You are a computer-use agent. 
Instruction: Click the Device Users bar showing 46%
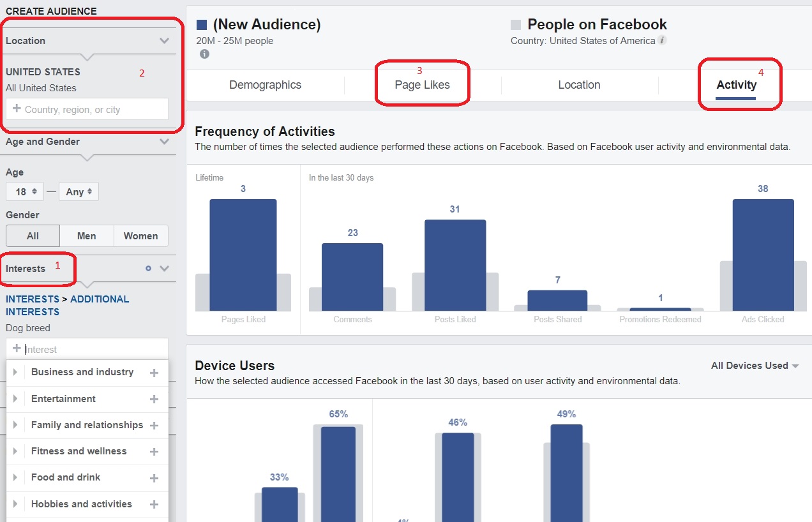pyautogui.click(x=458, y=477)
